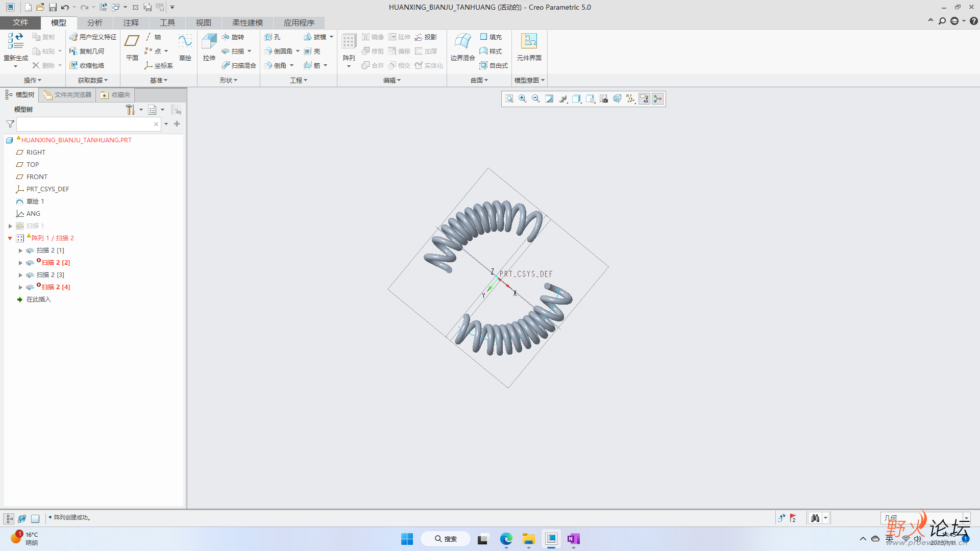Click the Project (投影) button
Image resolution: width=980 pixels, height=551 pixels.
(426, 37)
